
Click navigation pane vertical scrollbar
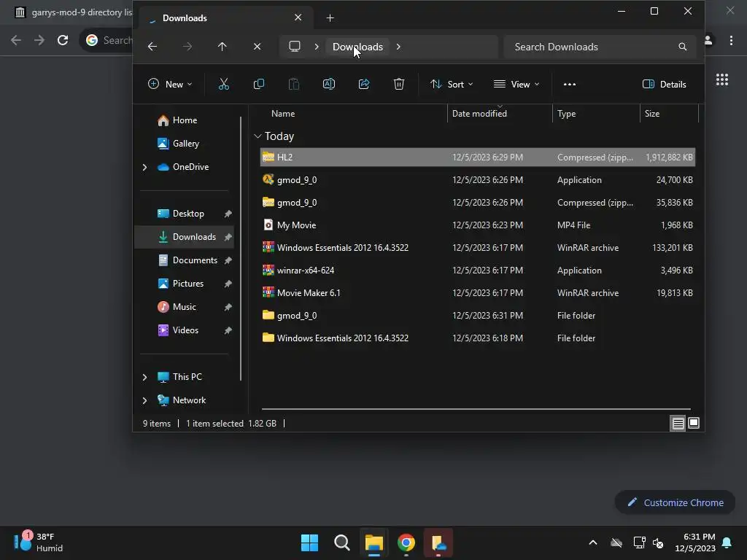pyautogui.click(x=241, y=248)
